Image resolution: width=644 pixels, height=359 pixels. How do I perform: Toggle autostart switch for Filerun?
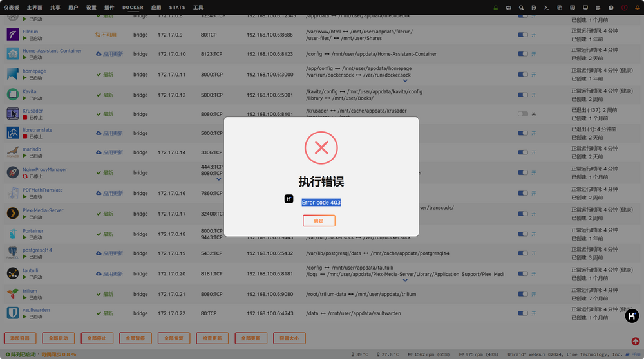(523, 35)
